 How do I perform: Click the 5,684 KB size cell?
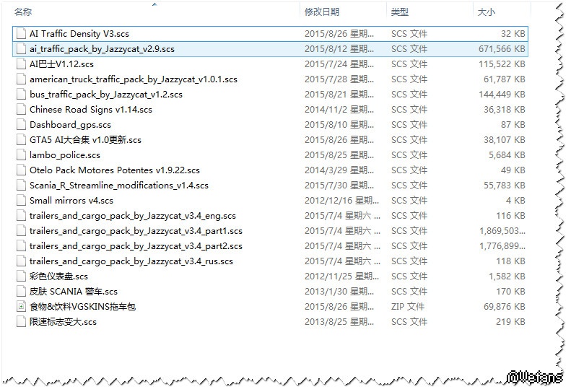pos(507,155)
